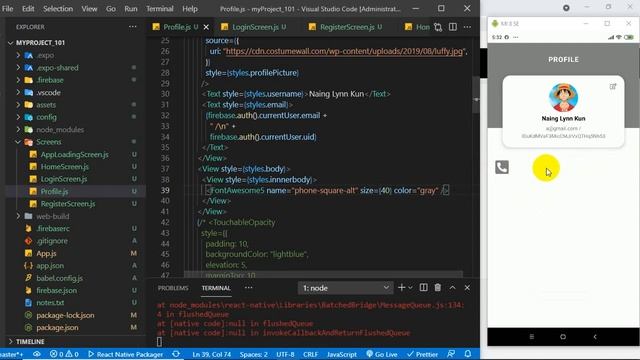Open the File menu

pyautogui.click(x=7, y=9)
